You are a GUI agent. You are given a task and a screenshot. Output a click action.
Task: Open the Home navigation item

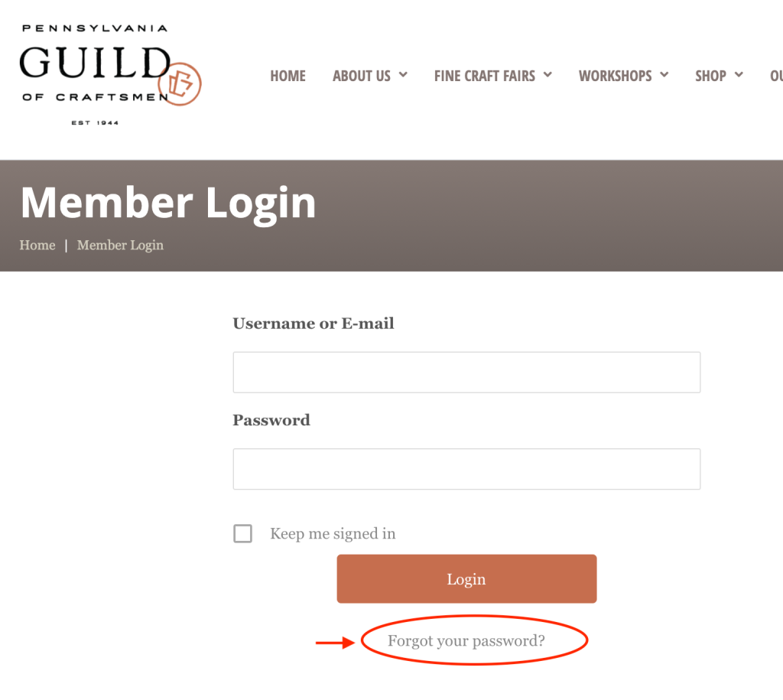click(x=288, y=76)
